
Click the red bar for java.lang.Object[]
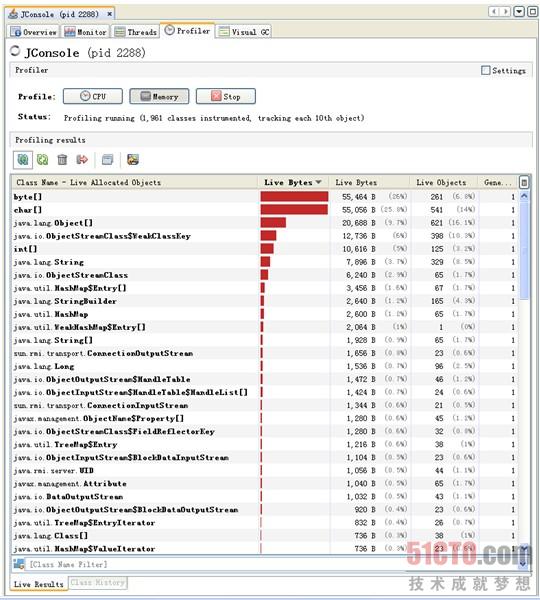(273, 223)
